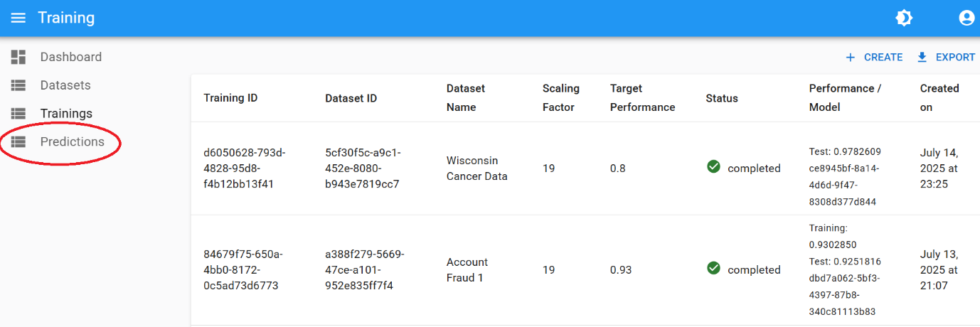Click the Predictions list icon in sidebar
This screenshot has height=327, width=980.
[x=18, y=142]
